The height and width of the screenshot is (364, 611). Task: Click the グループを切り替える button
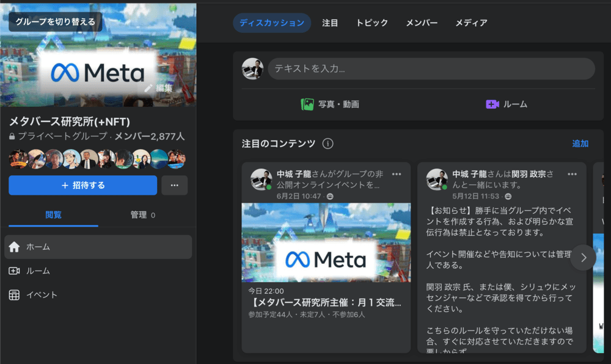pyautogui.click(x=56, y=22)
